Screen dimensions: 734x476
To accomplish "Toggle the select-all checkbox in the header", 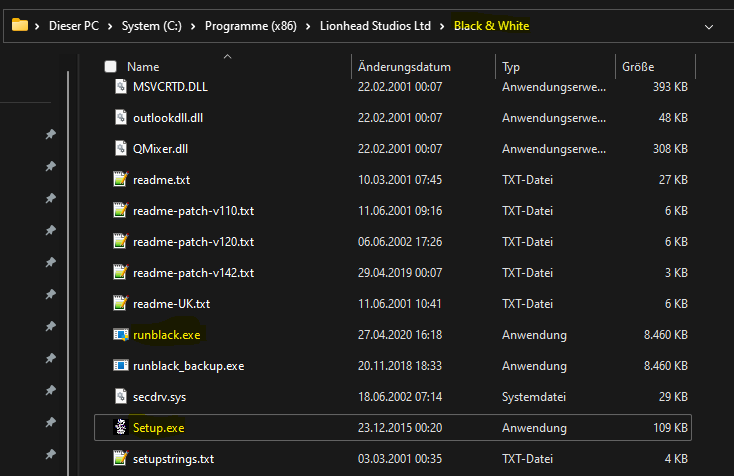I will 111,67.
